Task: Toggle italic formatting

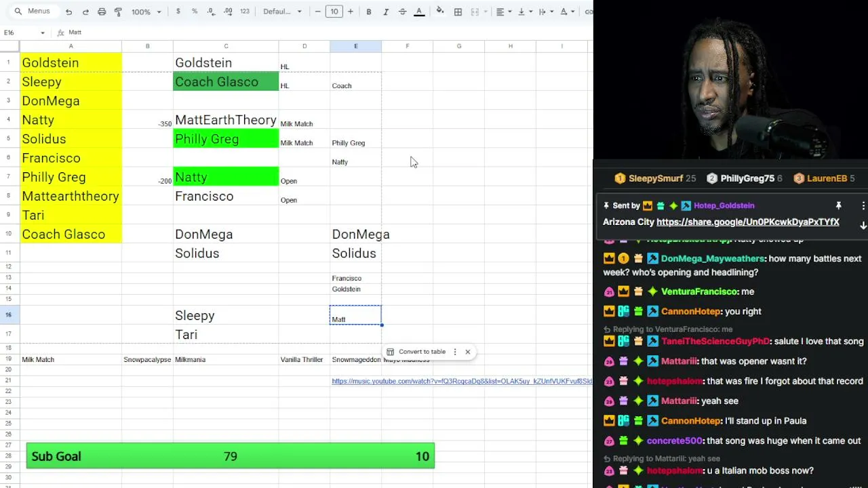Action: [386, 12]
